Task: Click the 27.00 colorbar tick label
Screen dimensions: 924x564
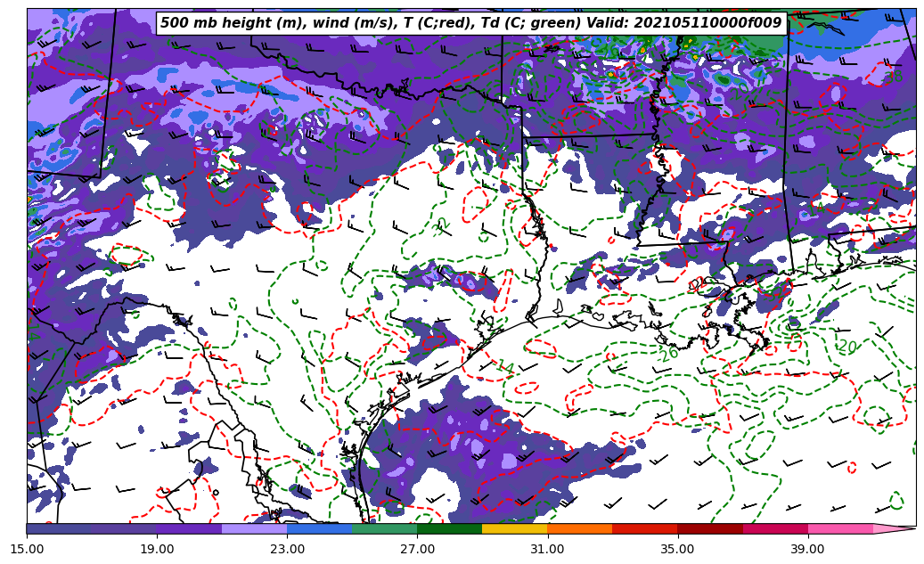Action: (417, 549)
